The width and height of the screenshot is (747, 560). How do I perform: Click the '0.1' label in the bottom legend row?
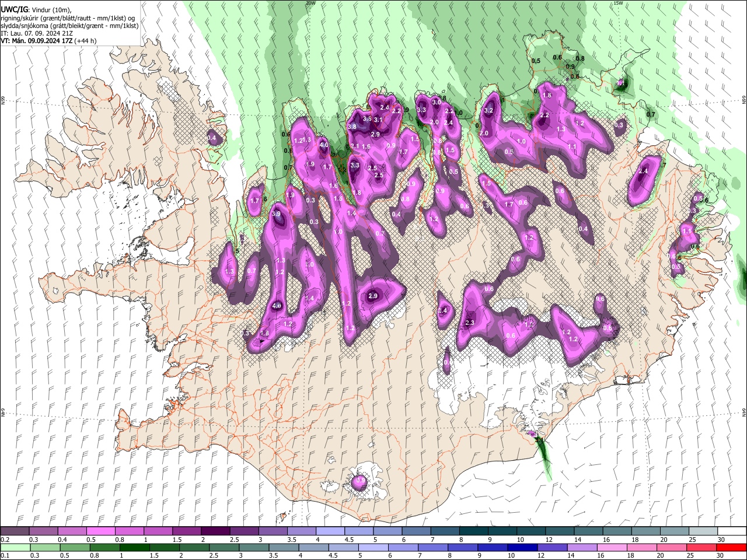tap(5, 555)
